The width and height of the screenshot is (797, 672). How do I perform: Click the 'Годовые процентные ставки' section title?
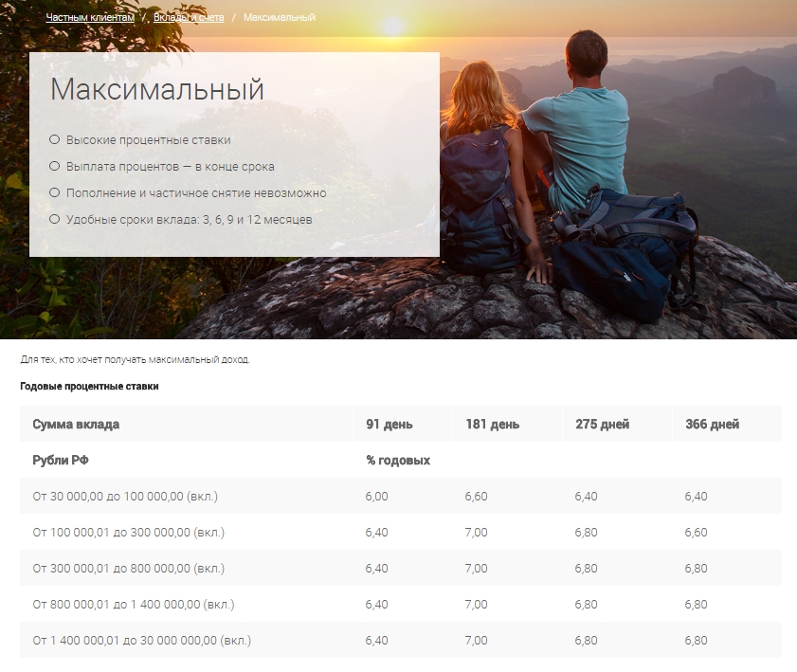click(89, 387)
